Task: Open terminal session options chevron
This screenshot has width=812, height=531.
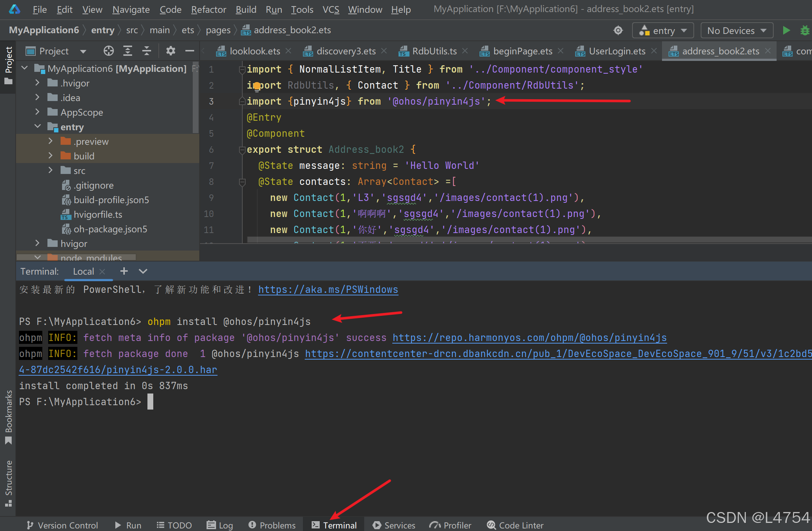Action: [x=143, y=271]
